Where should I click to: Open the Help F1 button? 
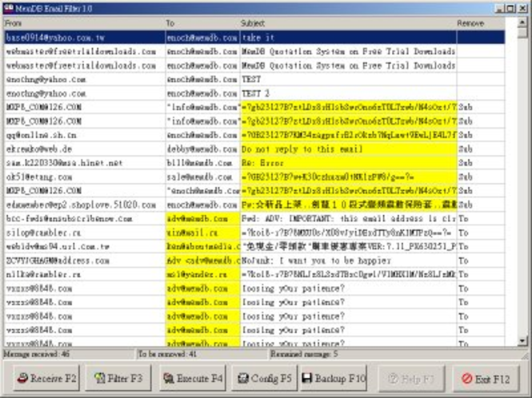pyautogui.click(x=411, y=379)
